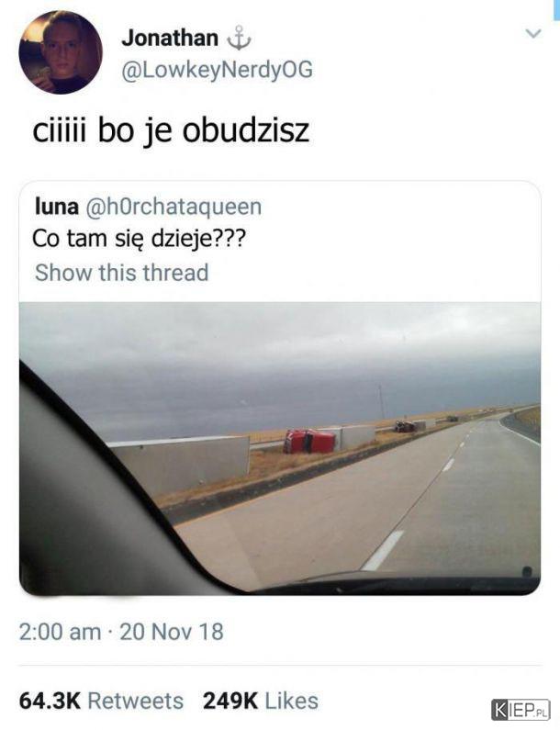
Task: Click the 20 Nov 18 date
Action: (172, 632)
